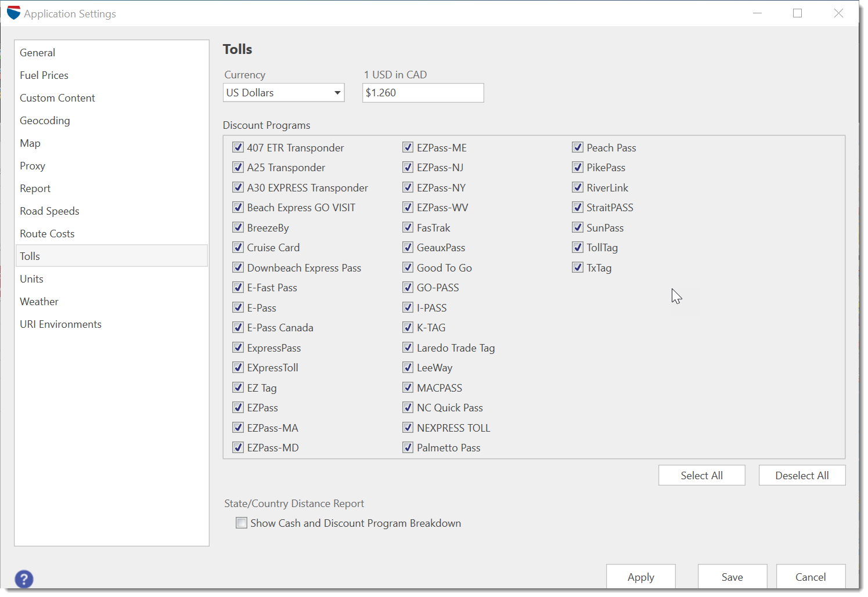The height and width of the screenshot is (597, 868).
Task: Uncheck I-PASS
Action: pyautogui.click(x=408, y=307)
